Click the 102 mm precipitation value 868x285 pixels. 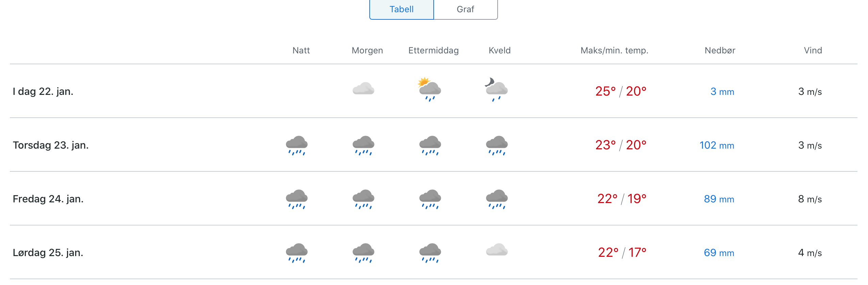pos(717,145)
